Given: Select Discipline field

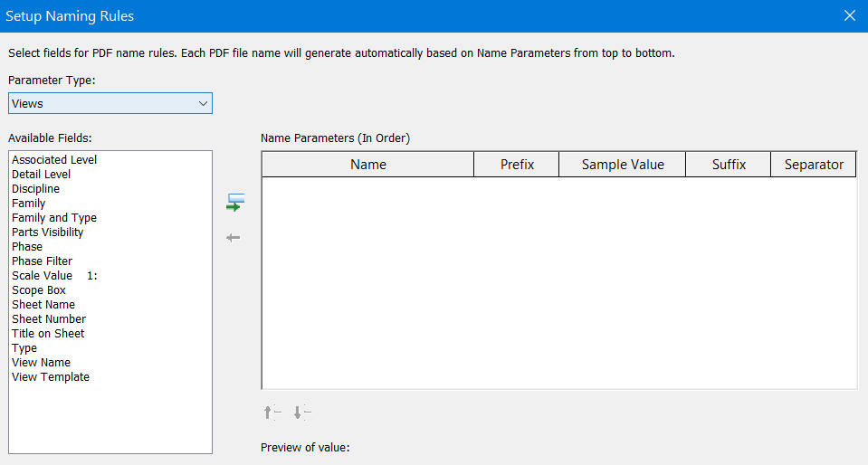Looking at the screenshot, I should tap(35, 188).
